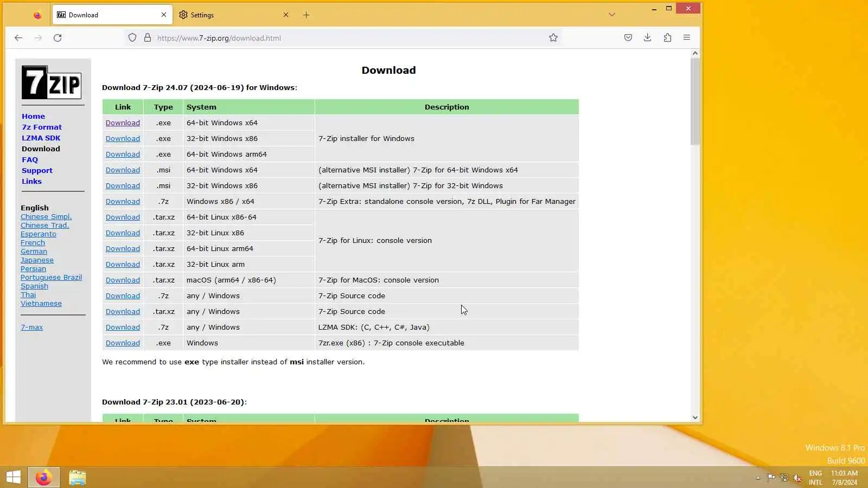Show the Firefox downloads panel
The image size is (868, 488).
[x=647, y=38]
